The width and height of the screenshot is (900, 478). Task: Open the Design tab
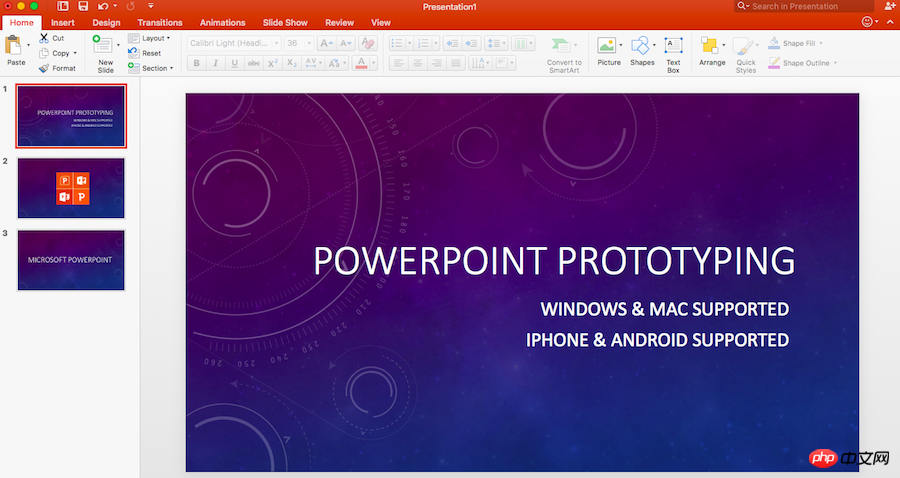(106, 22)
